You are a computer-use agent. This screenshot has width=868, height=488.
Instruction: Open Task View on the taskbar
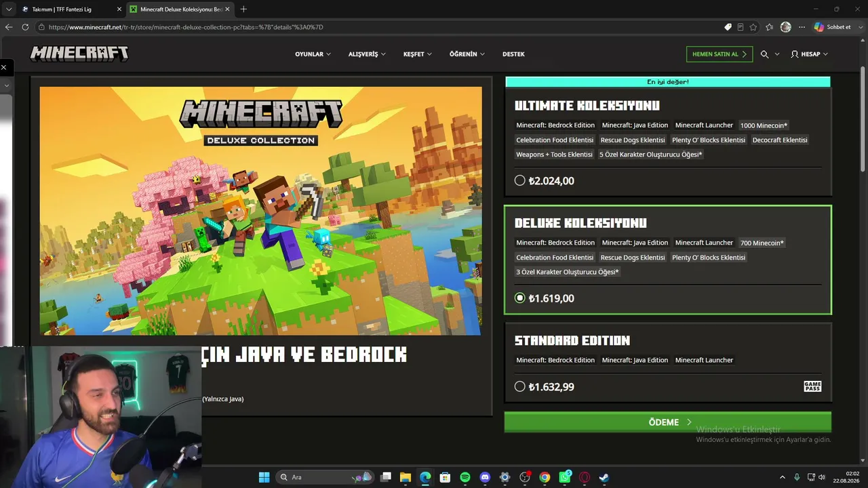[386, 477]
